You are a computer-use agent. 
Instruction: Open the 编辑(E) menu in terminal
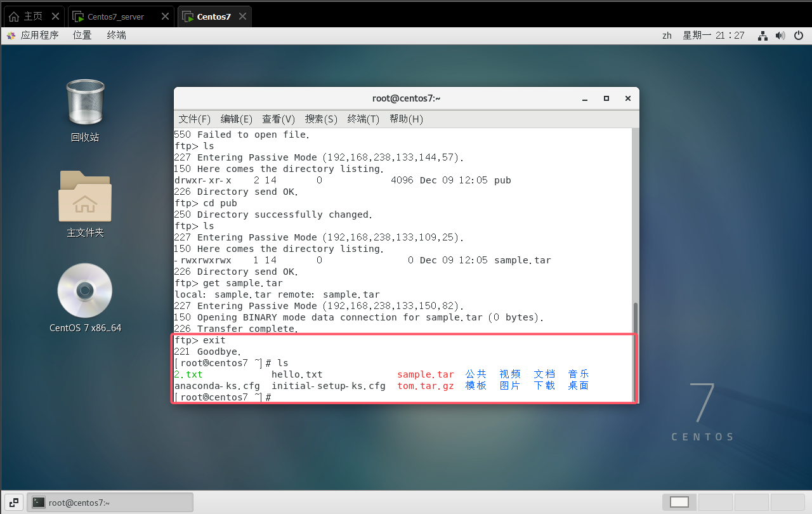coord(236,119)
